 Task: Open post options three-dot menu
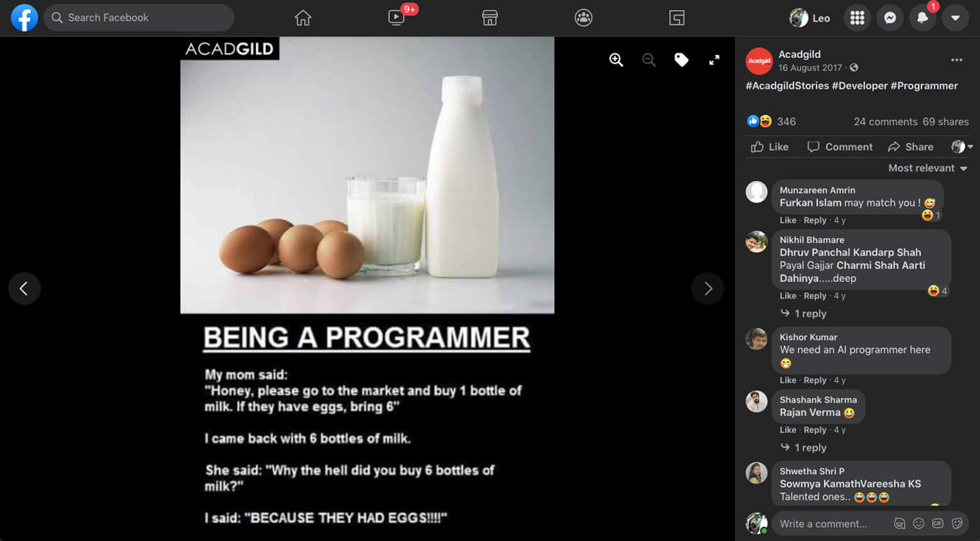(957, 60)
